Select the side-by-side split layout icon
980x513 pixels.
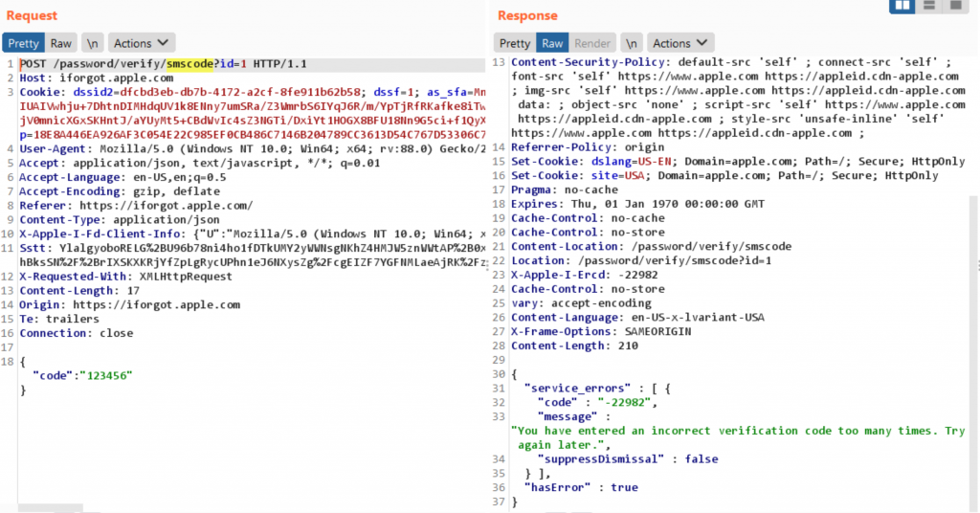tap(902, 6)
